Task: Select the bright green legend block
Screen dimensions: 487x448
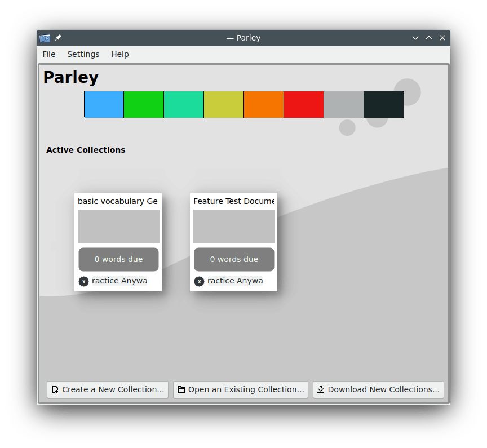Action: (x=144, y=105)
